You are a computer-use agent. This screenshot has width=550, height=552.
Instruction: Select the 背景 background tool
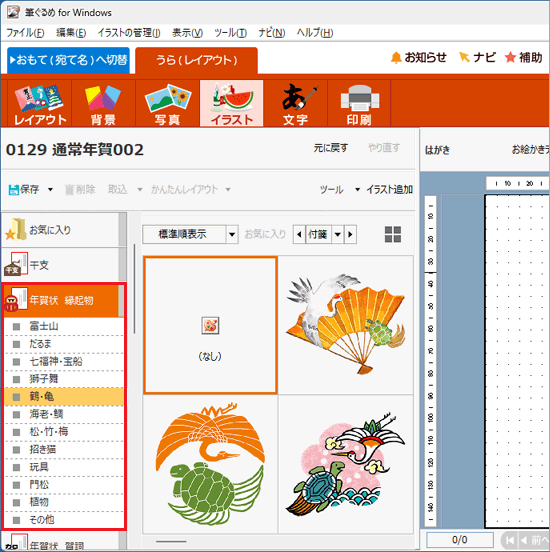[103, 104]
